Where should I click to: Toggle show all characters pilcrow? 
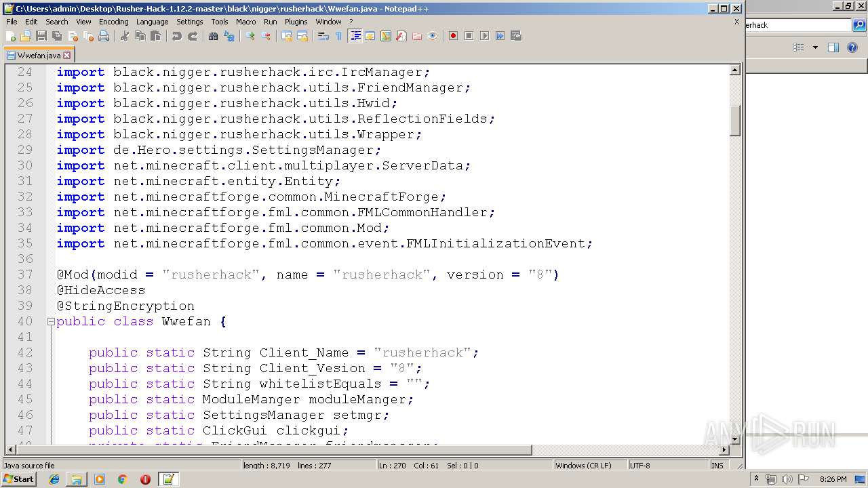[x=339, y=36]
